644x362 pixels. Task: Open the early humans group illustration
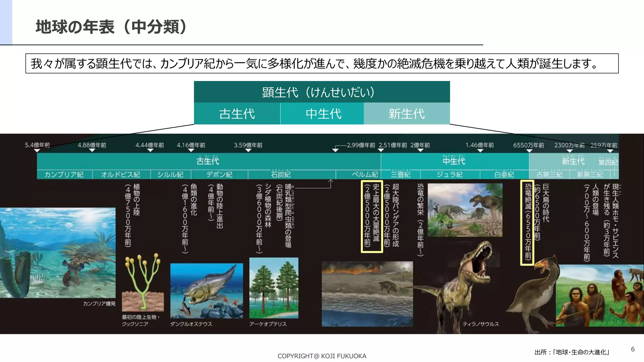pyautogui.click(x=600, y=295)
